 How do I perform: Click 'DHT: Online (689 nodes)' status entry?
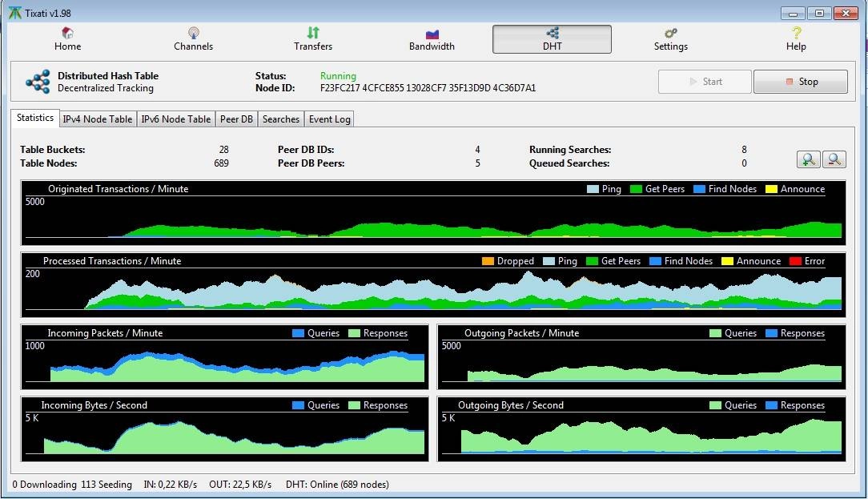(x=337, y=485)
